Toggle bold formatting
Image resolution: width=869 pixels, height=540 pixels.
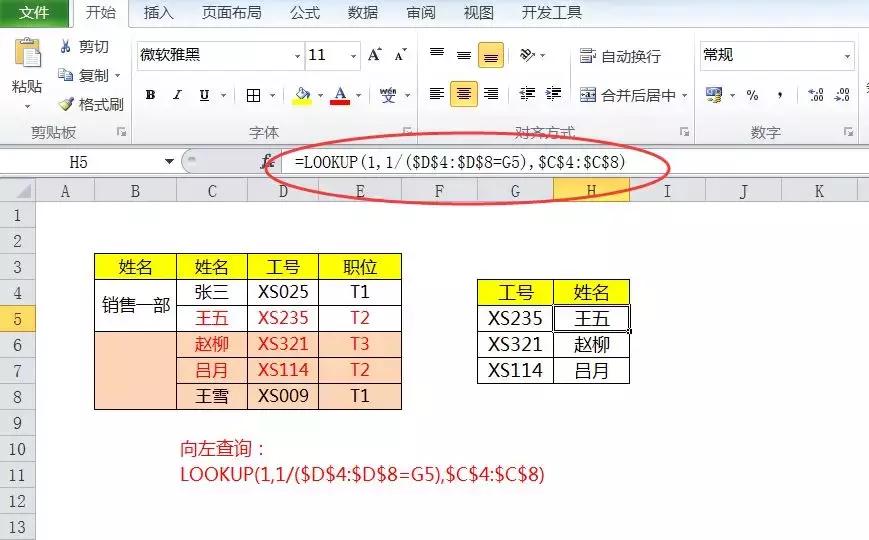coord(150,95)
